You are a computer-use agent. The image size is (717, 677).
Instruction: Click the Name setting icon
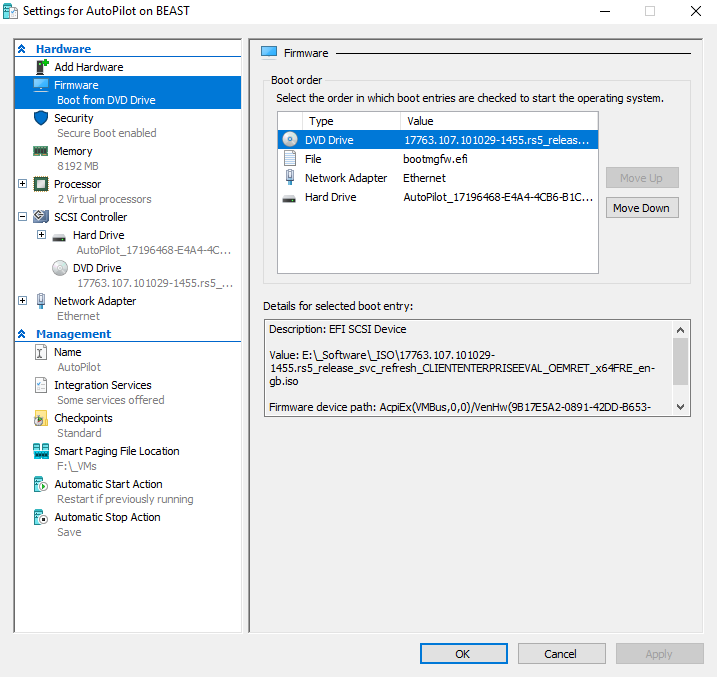(41, 352)
